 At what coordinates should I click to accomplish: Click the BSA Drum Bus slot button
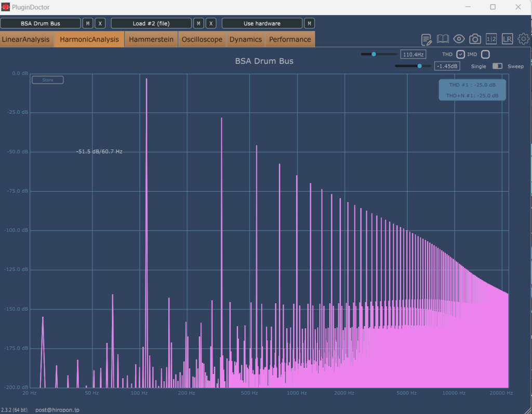tap(41, 23)
